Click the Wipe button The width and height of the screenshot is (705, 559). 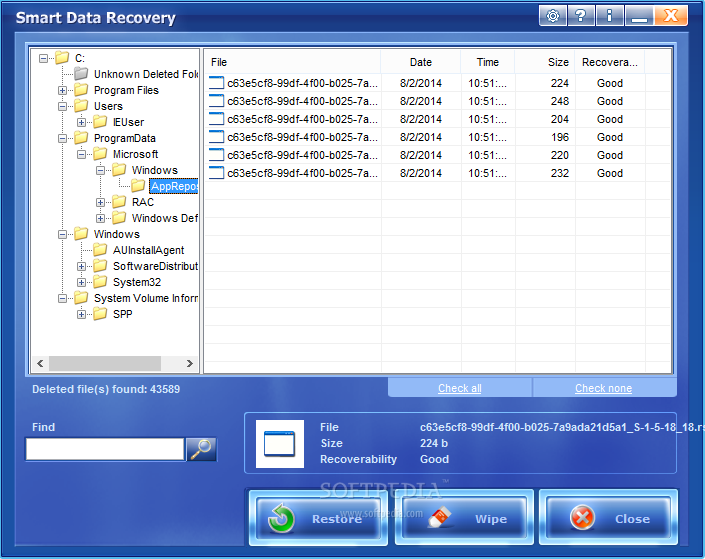(464, 518)
